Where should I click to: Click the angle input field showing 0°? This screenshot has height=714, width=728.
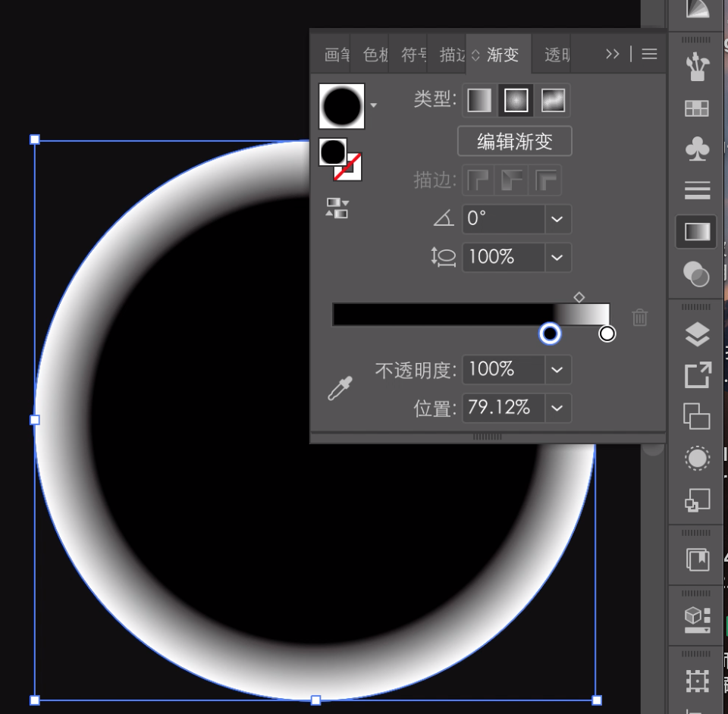(x=504, y=218)
